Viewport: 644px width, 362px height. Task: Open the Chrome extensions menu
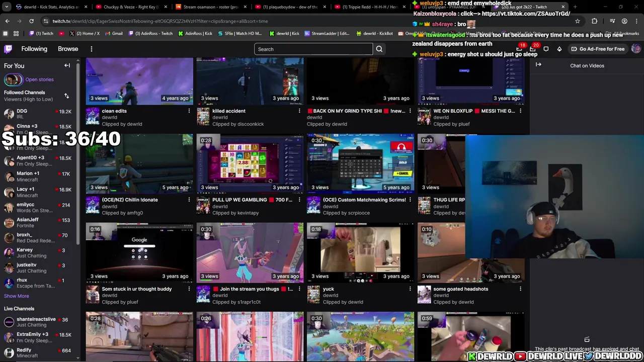click(x=595, y=21)
